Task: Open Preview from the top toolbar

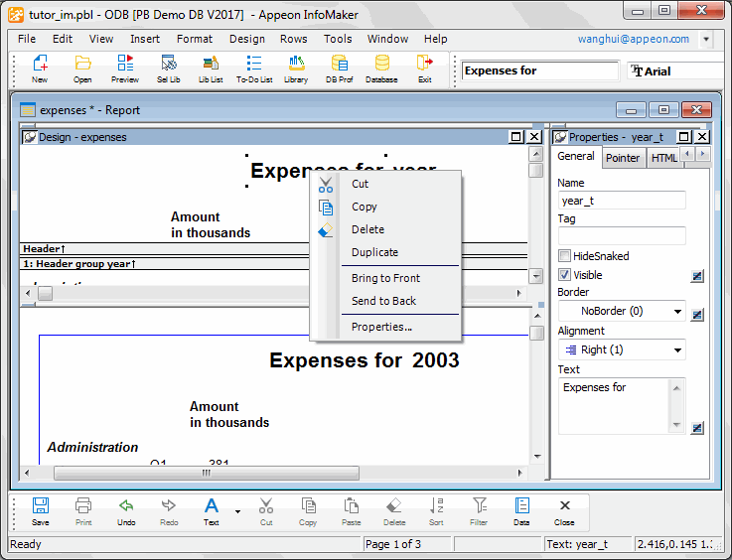Action: click(x=125, y=69)
